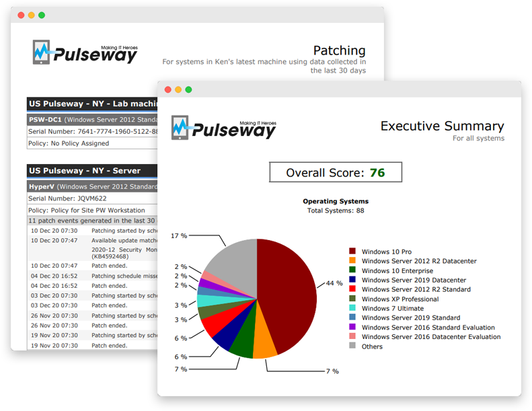
Task: Minimize the Executive Summary window using the yellow button
Action: pos(178,89)
